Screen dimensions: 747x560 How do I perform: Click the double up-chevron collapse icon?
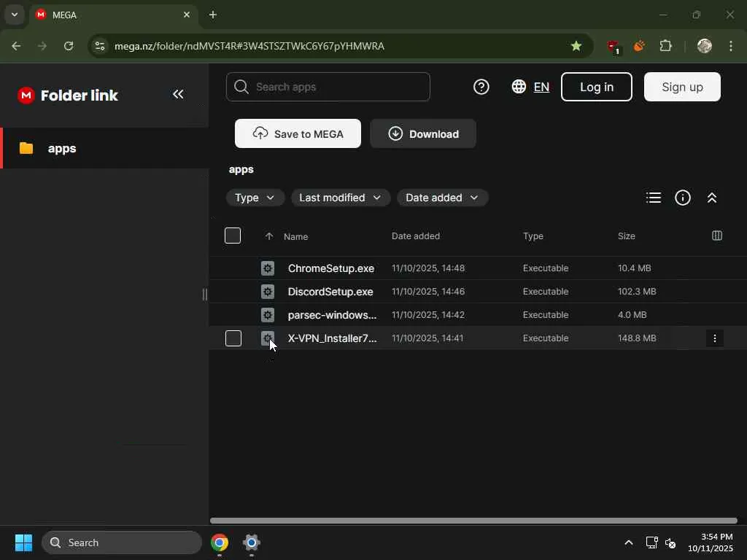712,198
